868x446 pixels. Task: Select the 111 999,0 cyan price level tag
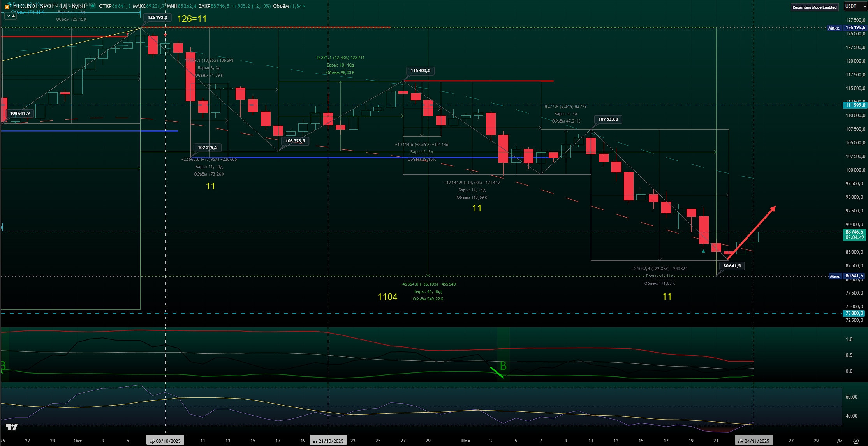[854, 105]
